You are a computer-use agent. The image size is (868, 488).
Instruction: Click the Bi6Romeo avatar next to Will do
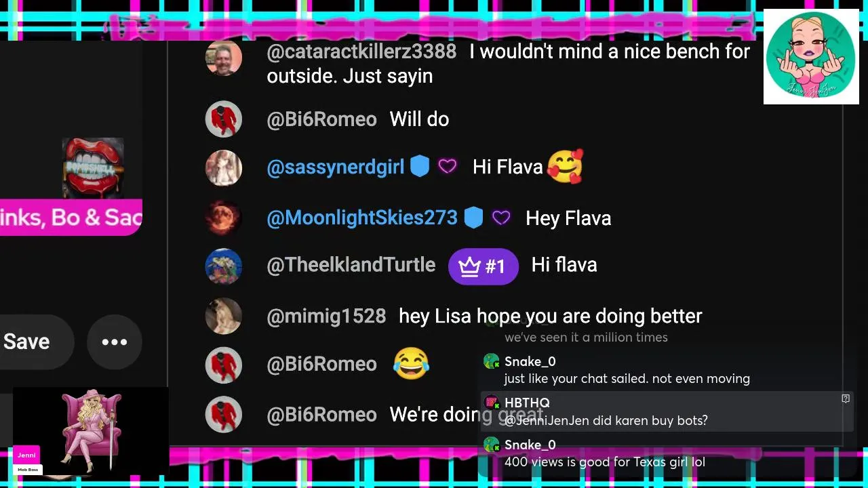coord(224,119)
